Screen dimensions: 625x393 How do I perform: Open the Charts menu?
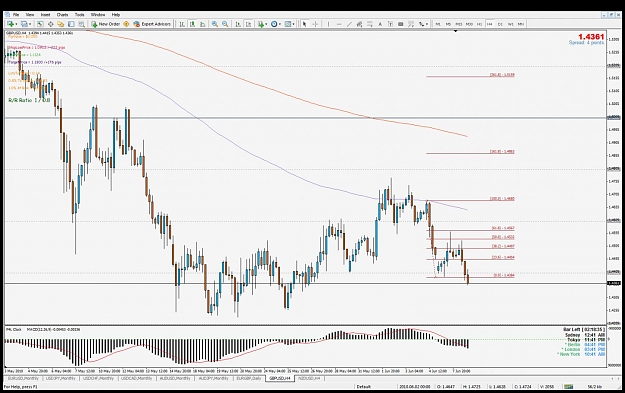(x=63, y=15)
